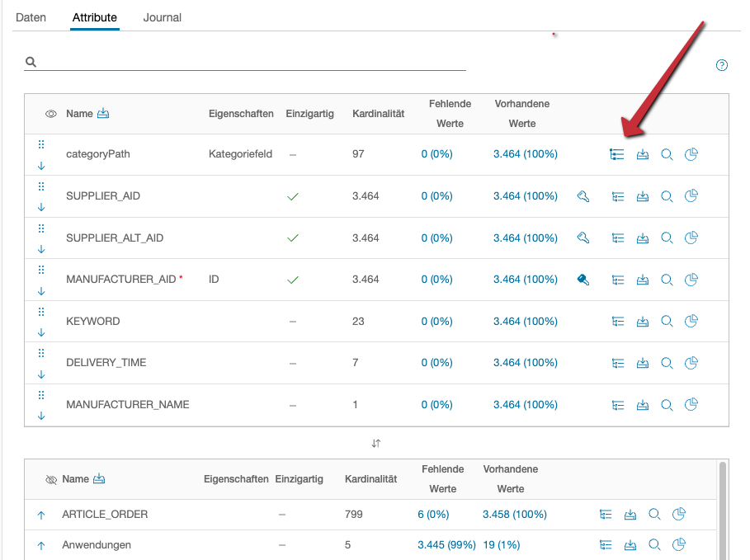
Task: Toggle eye icon in visible attributes header
Action: coord(50,114)
